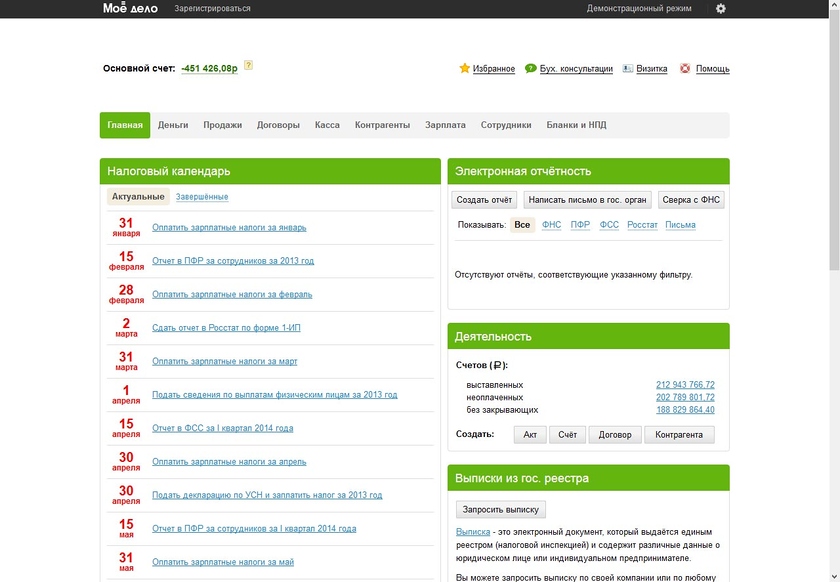Open the Зарегистрироваться link
Screen dimensions: 840x582
coord(212,9)
